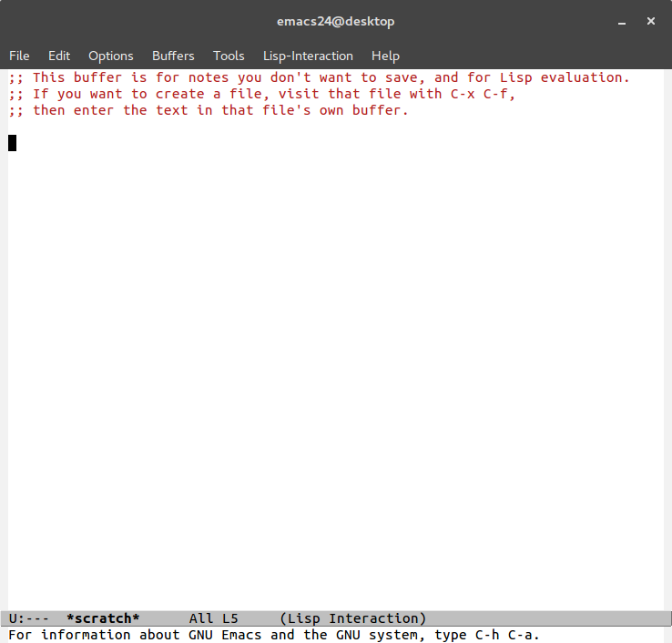Open the Buffers menu
This screenshot has width=672, height=643.
click(173, 56)
